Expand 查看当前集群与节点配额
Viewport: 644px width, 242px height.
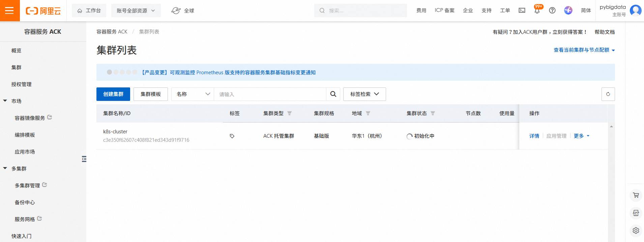coord(584,50)
